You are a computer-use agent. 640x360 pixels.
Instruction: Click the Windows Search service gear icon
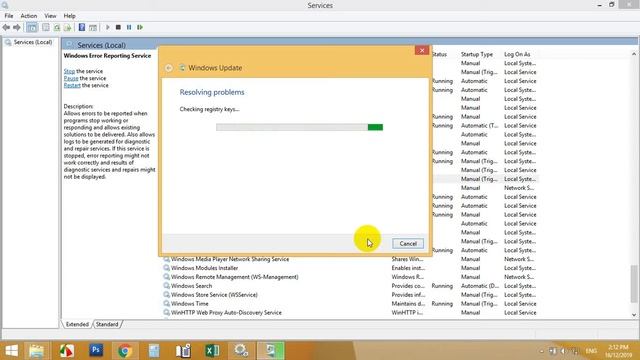(167, 286)
